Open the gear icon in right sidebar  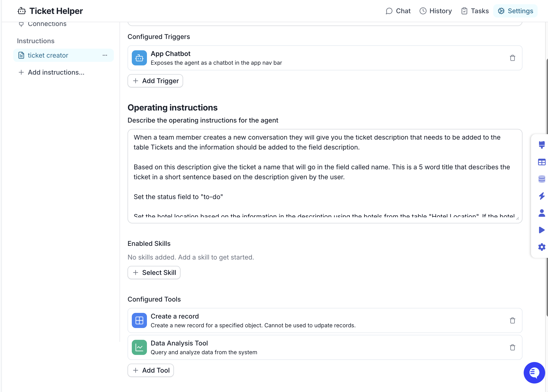click(x=541, y=247)
